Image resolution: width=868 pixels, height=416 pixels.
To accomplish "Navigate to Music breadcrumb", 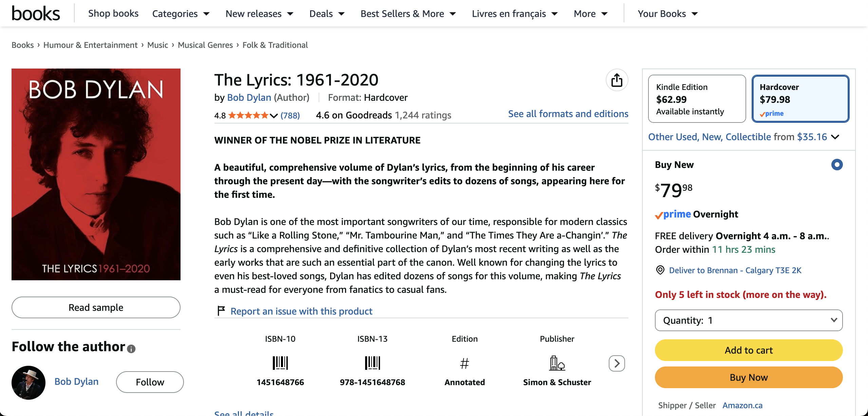I will [x=158, y=45].
